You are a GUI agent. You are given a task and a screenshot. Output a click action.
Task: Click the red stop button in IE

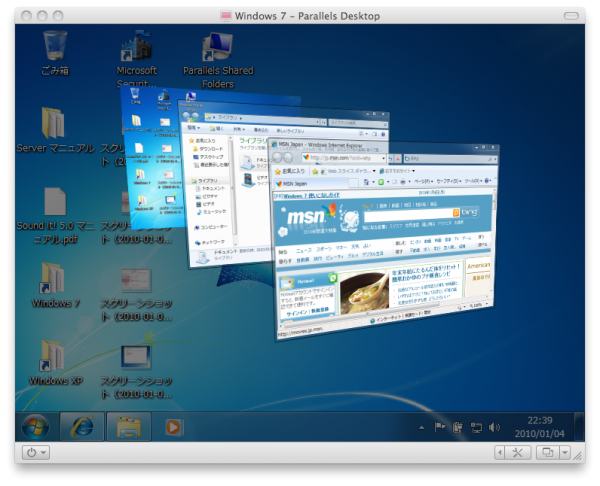(398, 158)
